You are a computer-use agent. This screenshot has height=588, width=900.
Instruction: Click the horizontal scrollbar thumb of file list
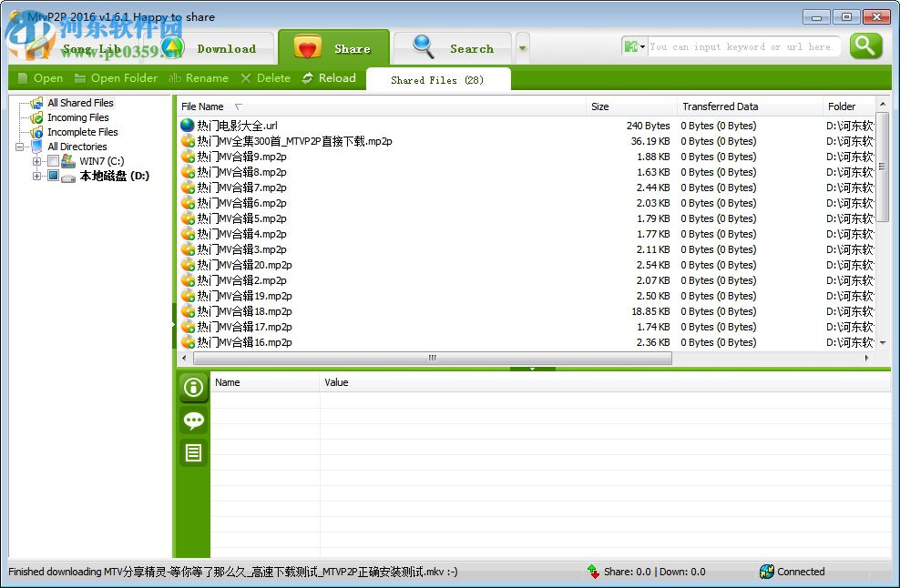432,358
